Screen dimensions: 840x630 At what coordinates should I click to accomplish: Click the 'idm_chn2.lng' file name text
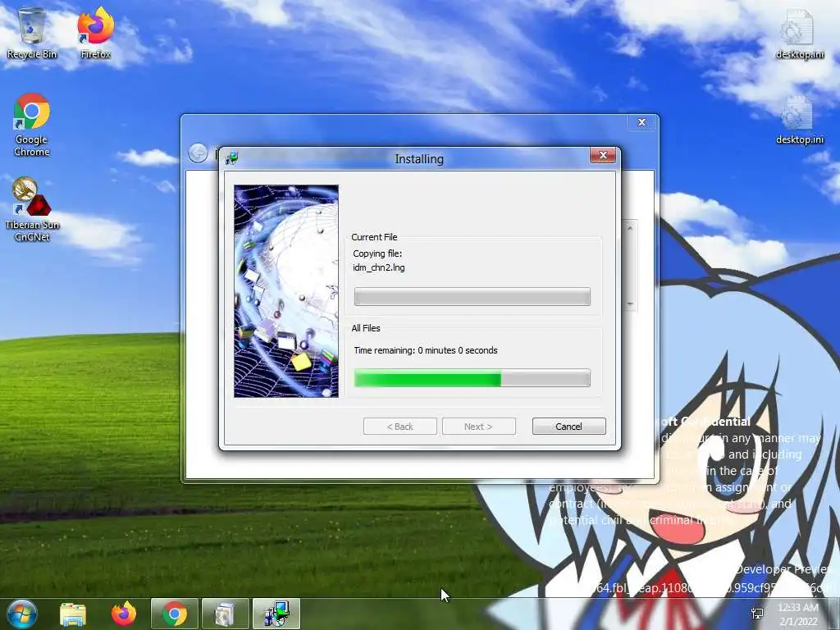[379, 267]
